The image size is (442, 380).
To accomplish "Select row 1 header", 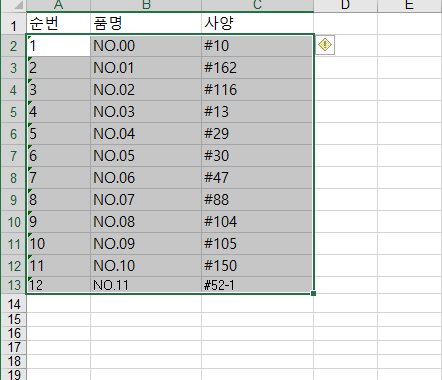I will pos(13,24).
